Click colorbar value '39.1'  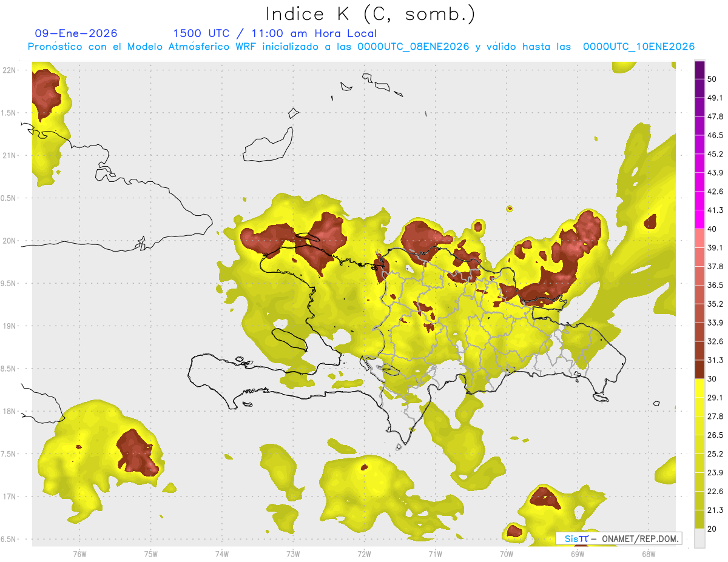click(715, 248)
